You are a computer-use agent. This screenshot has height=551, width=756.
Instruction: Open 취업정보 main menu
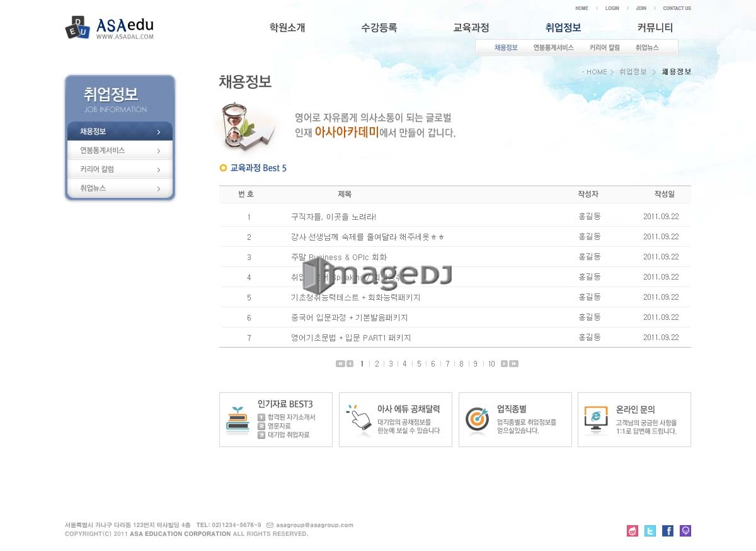(x=563, y=28)
